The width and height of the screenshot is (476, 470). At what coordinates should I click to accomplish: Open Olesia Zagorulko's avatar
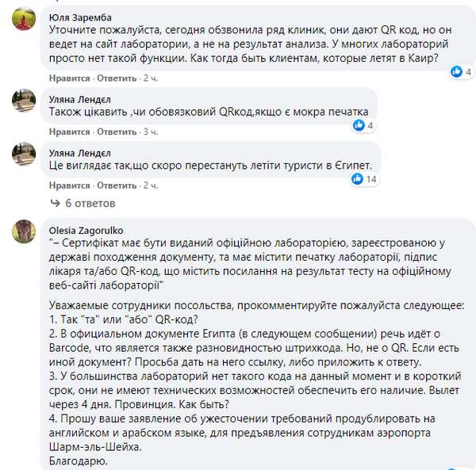[22, 232]
